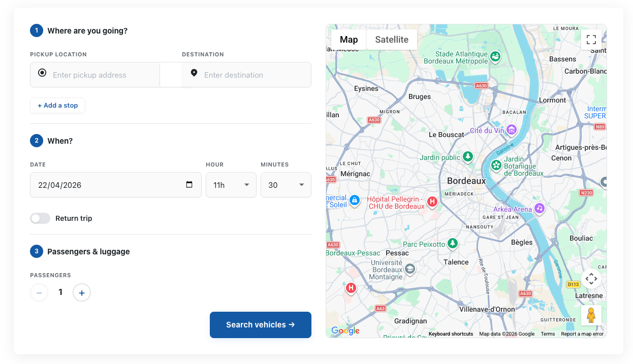Screen dimensions: 633x364
Task: Toggle the Return trip switch
Action: (x=40, y=218)
